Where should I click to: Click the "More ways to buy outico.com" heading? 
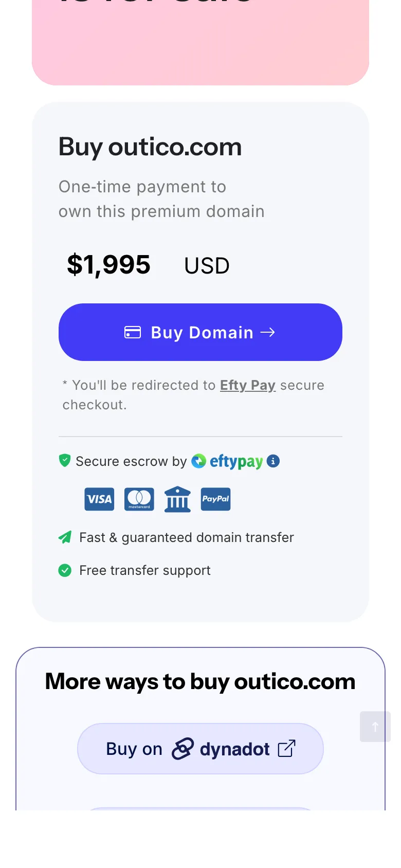click(200, 682)
